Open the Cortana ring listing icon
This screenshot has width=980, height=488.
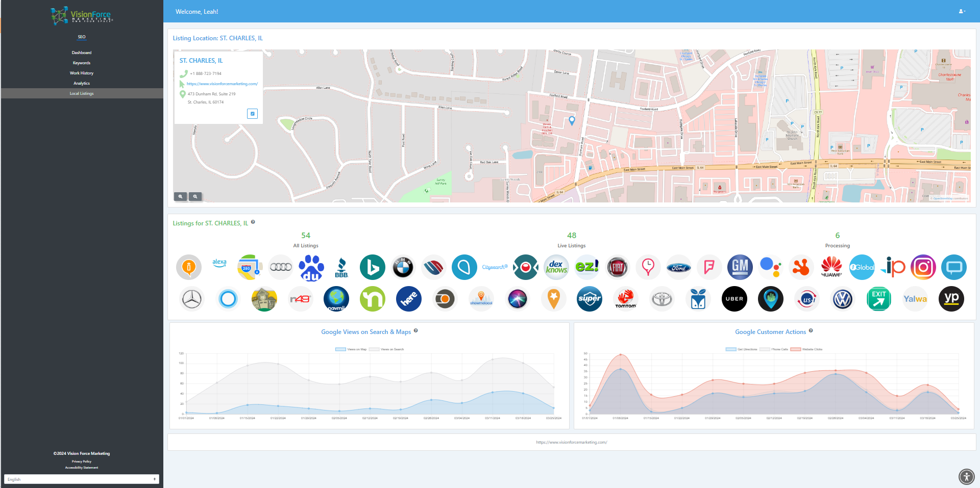pyautogui.click(x=228, y=299)
